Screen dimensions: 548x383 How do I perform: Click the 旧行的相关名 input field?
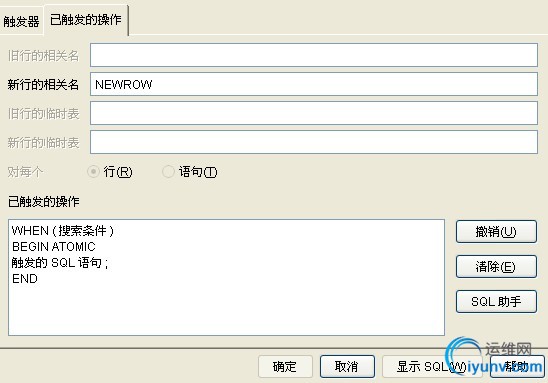pyautogui.click(x=313, y=55)
